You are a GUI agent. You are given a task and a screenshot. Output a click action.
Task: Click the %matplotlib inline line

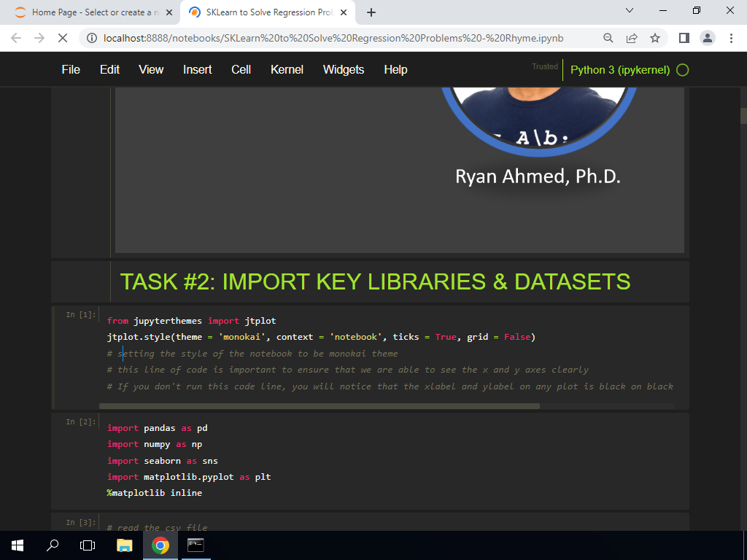(155, 493)
